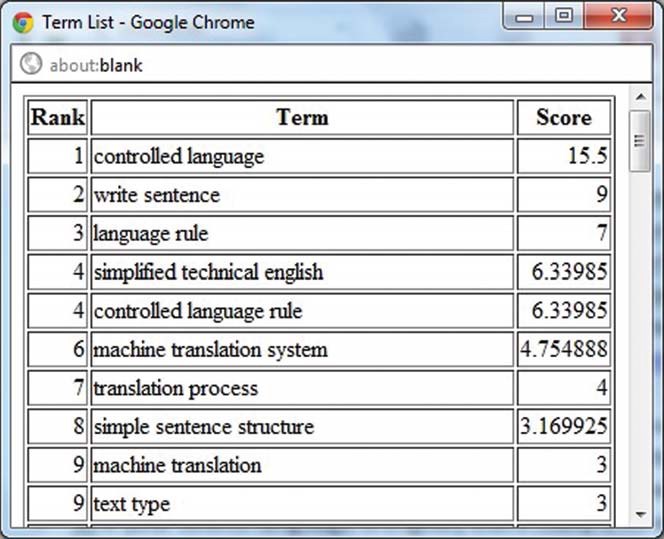The height and width of the screenshot is (539, 664).
Task: Select 'machine translation system' term cell
Action: [302, 349]
